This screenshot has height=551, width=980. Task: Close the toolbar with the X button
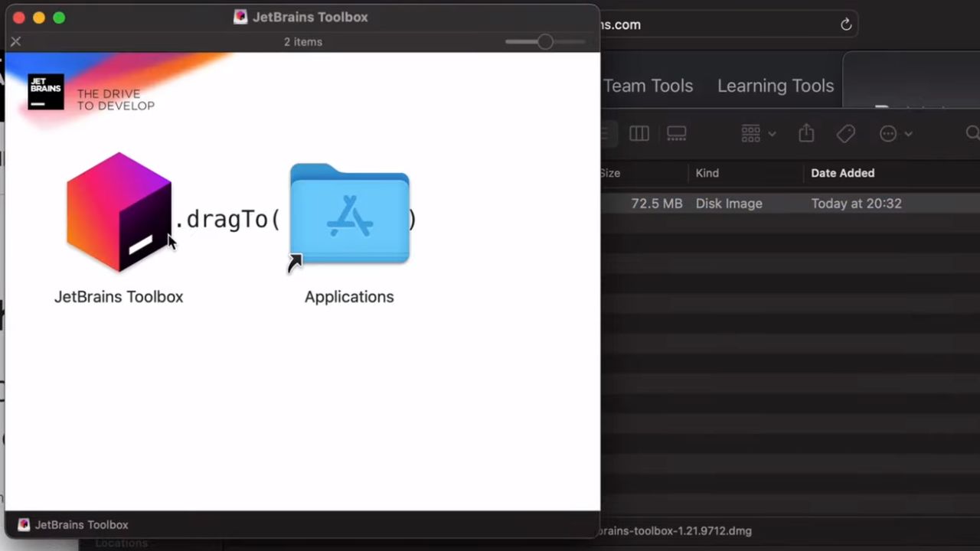pyautogui.click(x=15, y=41)
